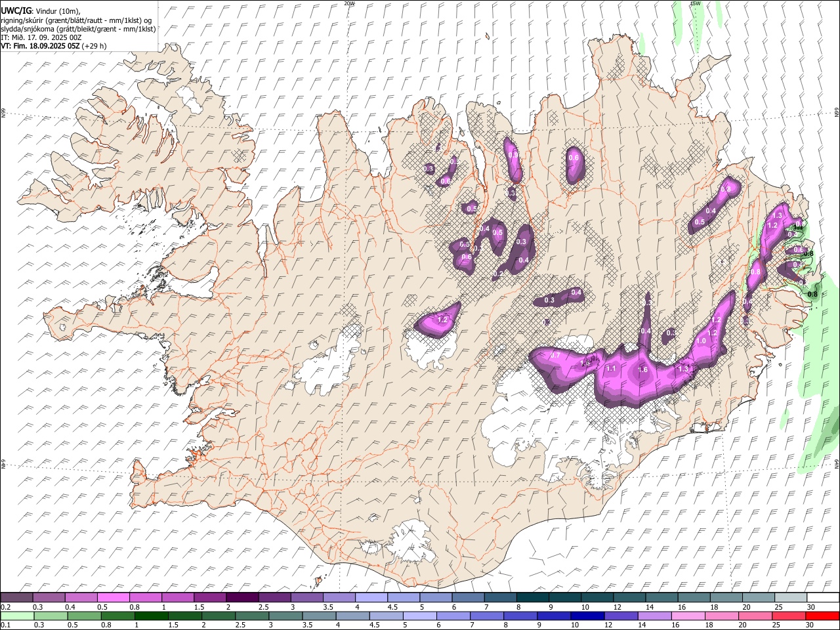
Task: Pick the violet 12 swatch in the lower legend row
Action: click(x=621, y=616)
